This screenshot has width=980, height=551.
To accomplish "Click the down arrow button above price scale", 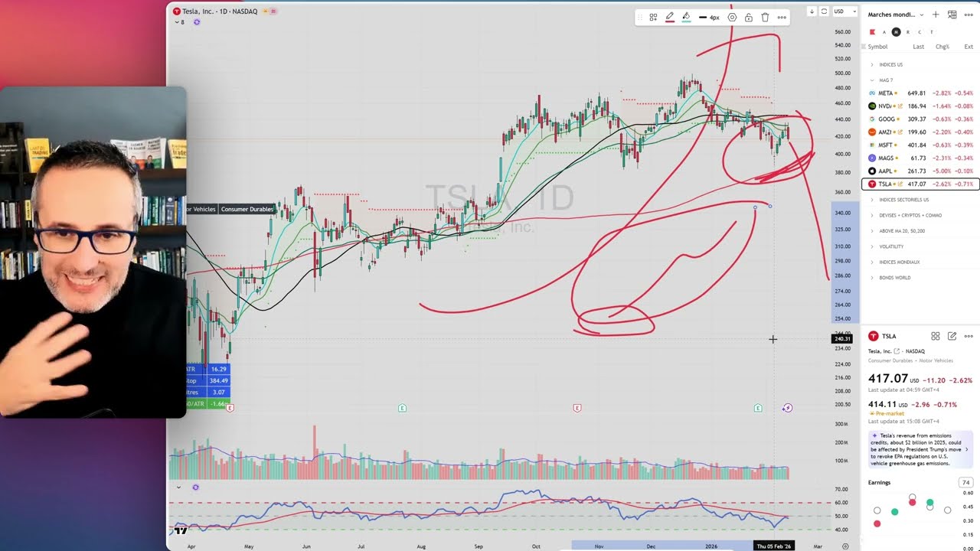I will click(812, 11).
